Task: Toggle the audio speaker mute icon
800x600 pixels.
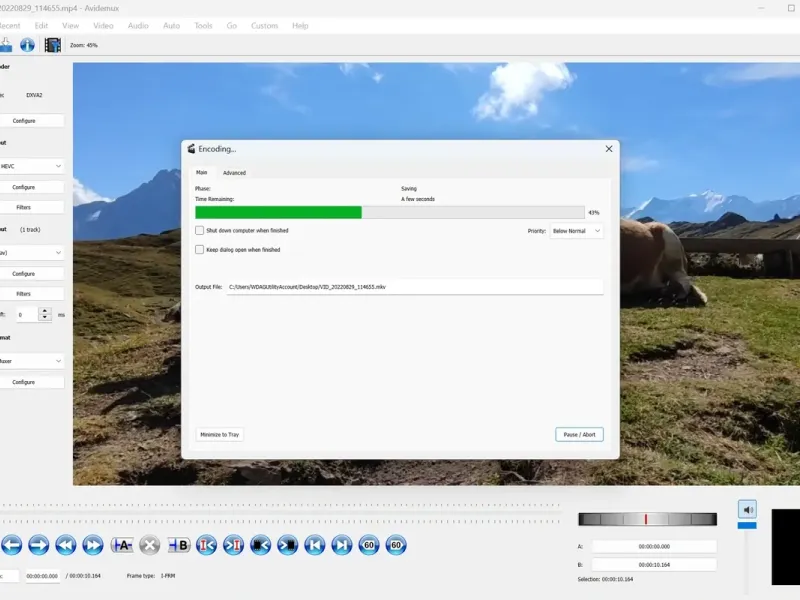Action: [747, 509]
